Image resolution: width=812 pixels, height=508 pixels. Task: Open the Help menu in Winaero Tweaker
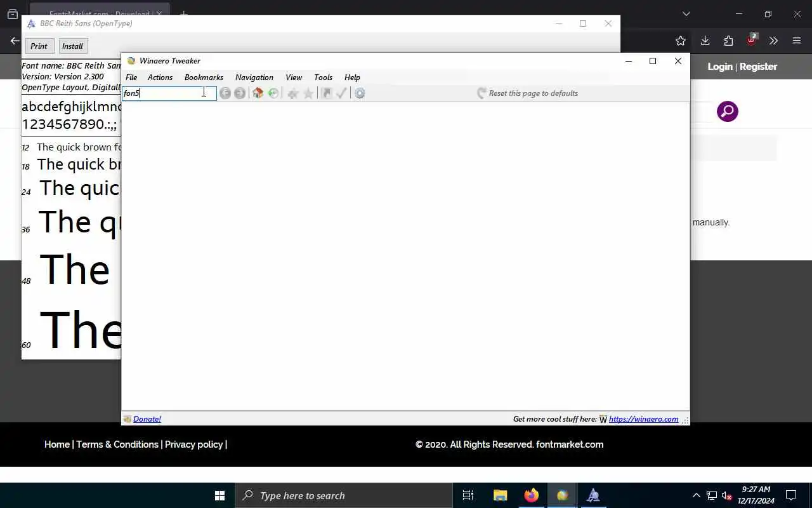click(x=352, y=77)
